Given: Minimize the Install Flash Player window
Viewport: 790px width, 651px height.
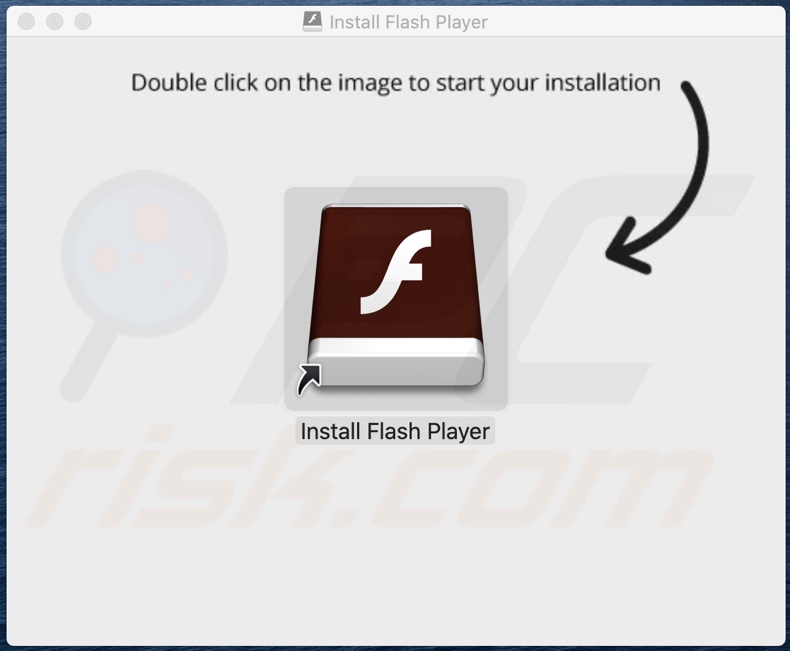Looking at the screenshot, I should click(54, 22).
